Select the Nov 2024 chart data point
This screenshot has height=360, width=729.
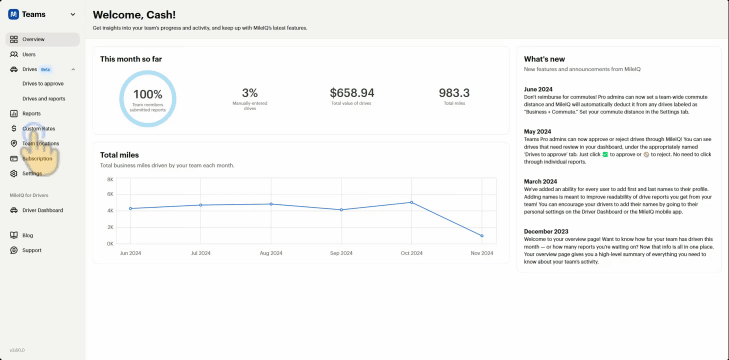pyautogui.click(x=482, y=236)
